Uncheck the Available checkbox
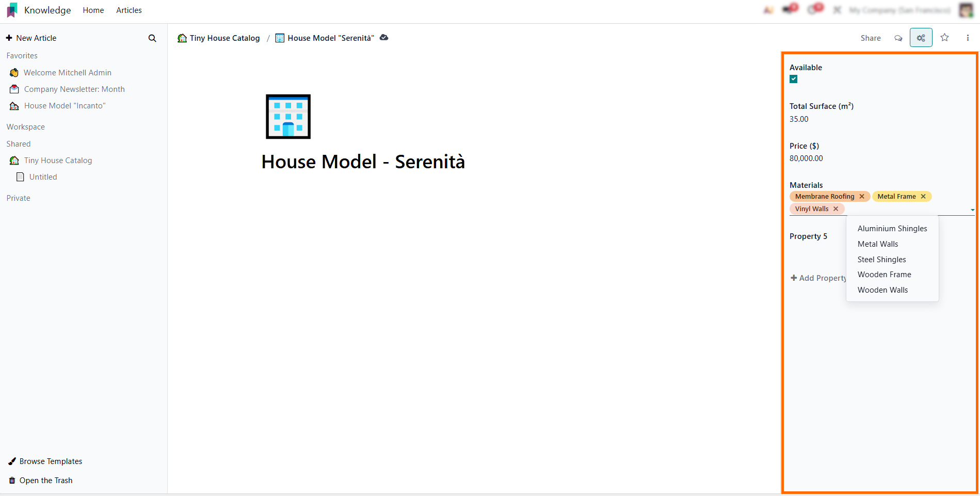 tap(794, 79)
